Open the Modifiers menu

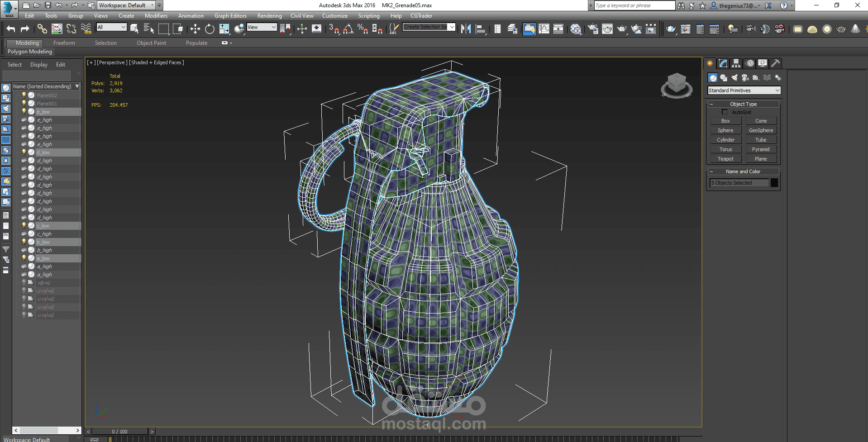tap(156, 16)
